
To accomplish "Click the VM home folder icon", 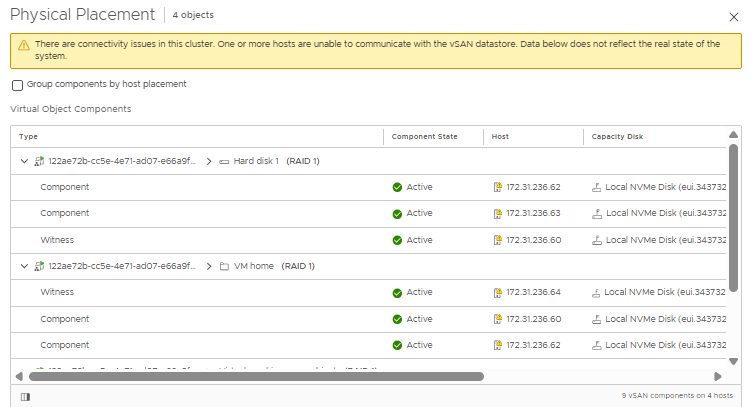I will pos(224,267).
